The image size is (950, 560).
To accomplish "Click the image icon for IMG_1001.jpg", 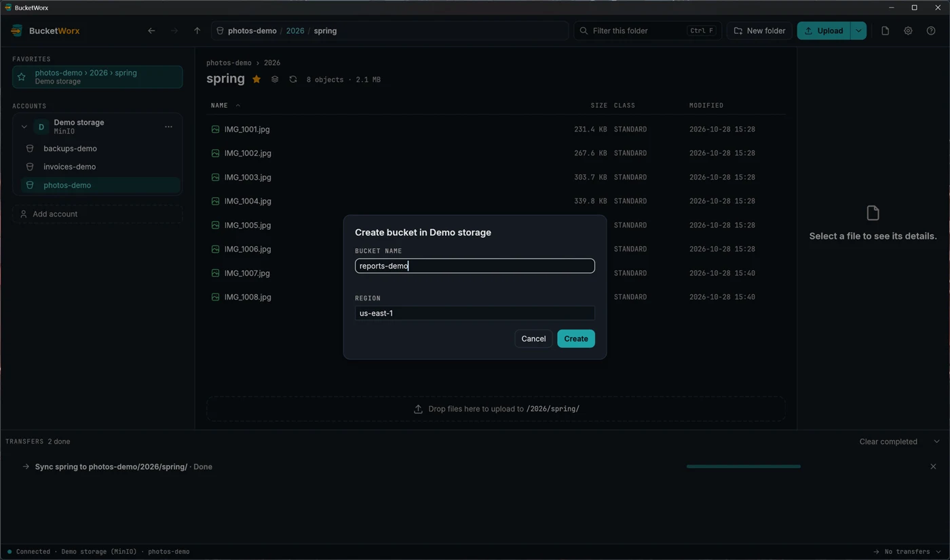I will [215, 129].
